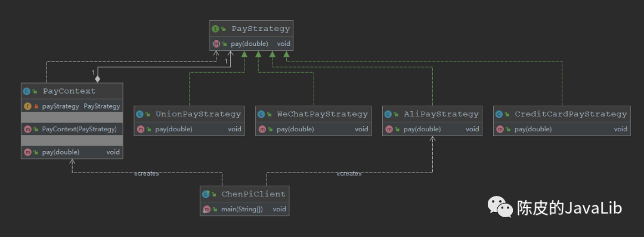Select the AliPayStrategy class header
The height and width of the screenshot is (237, 644).
[x=432, y=114]
